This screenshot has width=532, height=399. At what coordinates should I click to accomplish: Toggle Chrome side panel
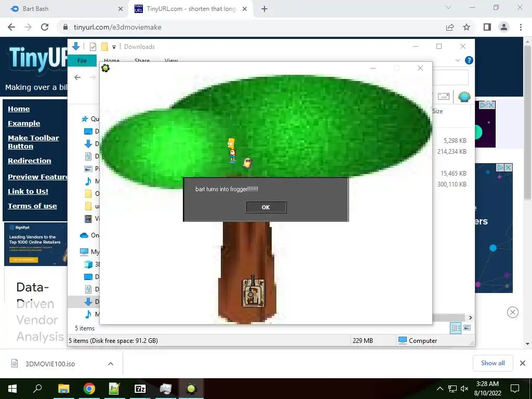coord(487,27)
